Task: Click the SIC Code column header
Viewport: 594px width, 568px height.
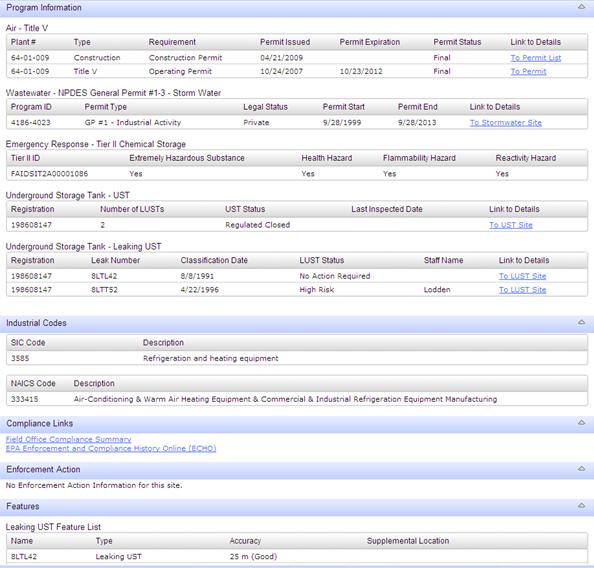Action: click(x=28, y=343)
